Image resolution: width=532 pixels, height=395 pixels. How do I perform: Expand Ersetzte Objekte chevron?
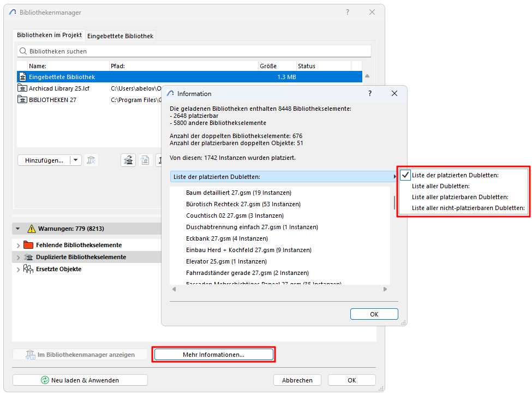(19, 269)
